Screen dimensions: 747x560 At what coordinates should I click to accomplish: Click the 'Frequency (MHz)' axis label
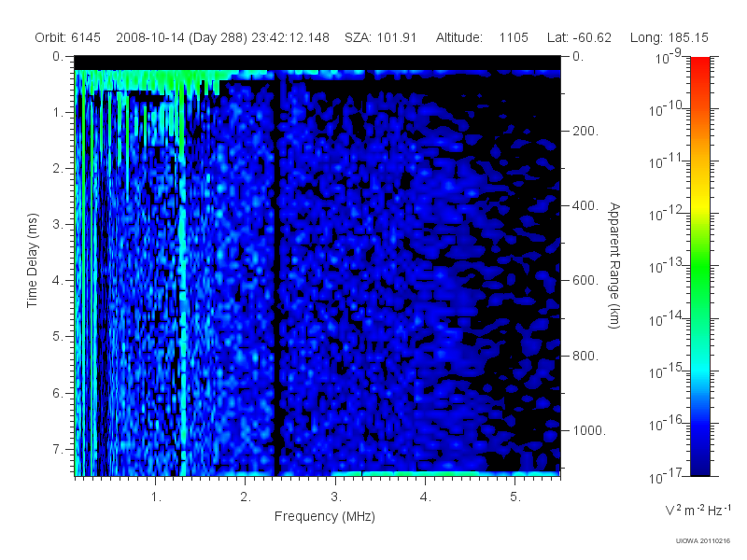324,517
